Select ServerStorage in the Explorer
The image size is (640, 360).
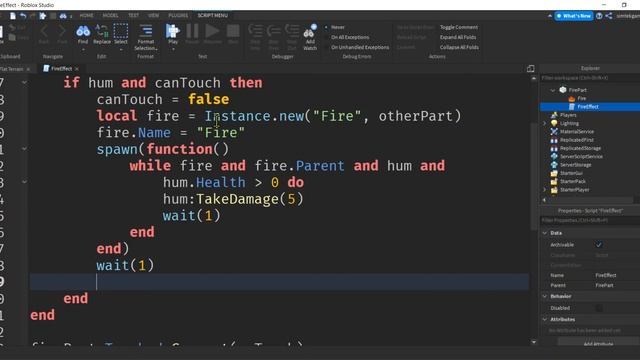(x=576, y=165)
